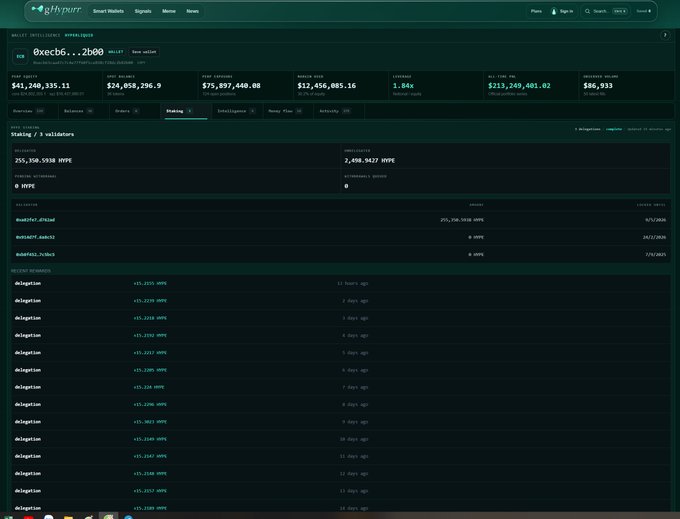Click the delegation reward from 13 days ago

(x=340, y=491)
